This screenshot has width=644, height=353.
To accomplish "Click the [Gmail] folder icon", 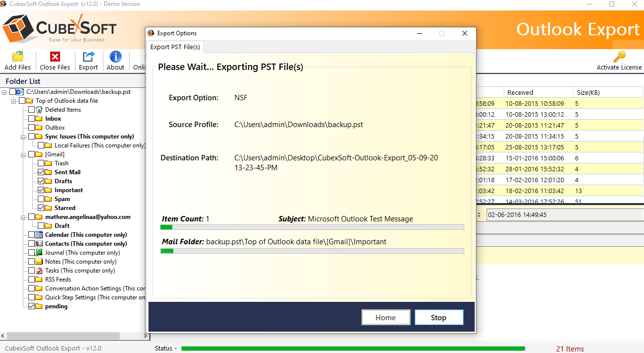I will point(39,154).
